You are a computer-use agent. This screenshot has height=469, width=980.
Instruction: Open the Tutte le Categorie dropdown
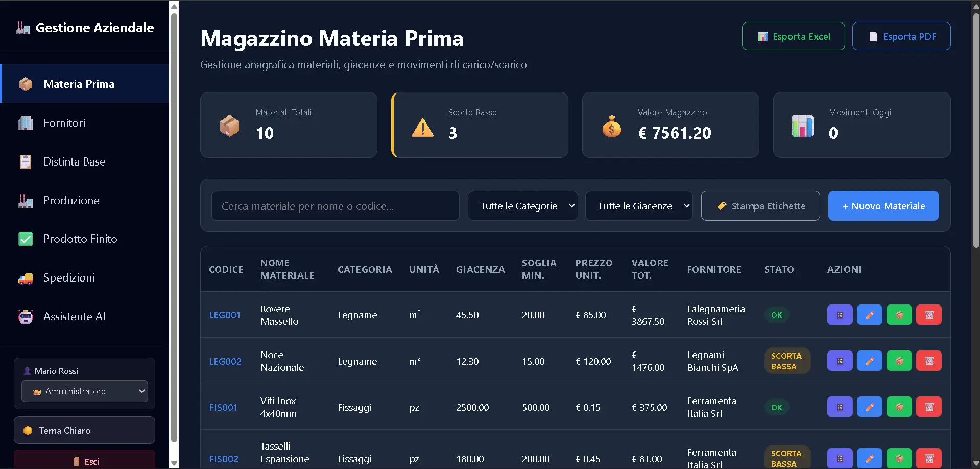tap(522, 206)
